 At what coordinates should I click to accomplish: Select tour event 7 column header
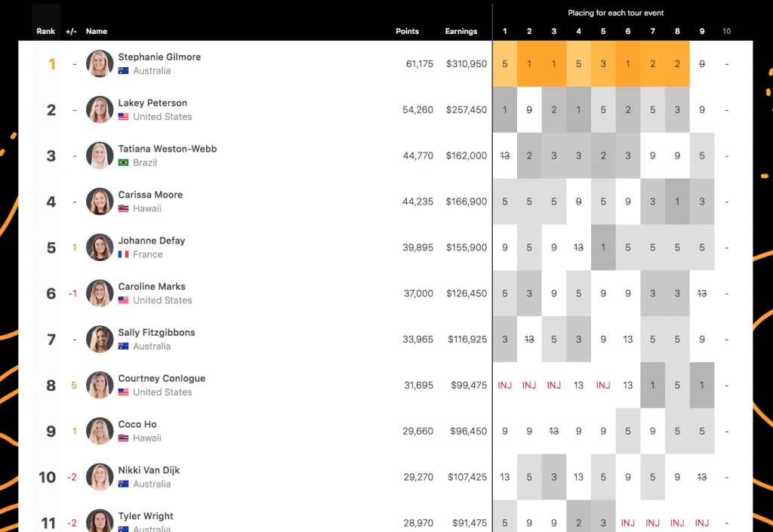(x=653, y=31)
